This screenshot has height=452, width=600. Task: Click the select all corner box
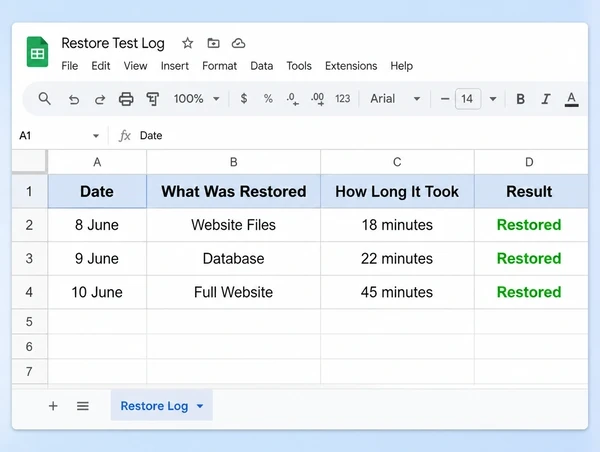(x=29, y=162)
